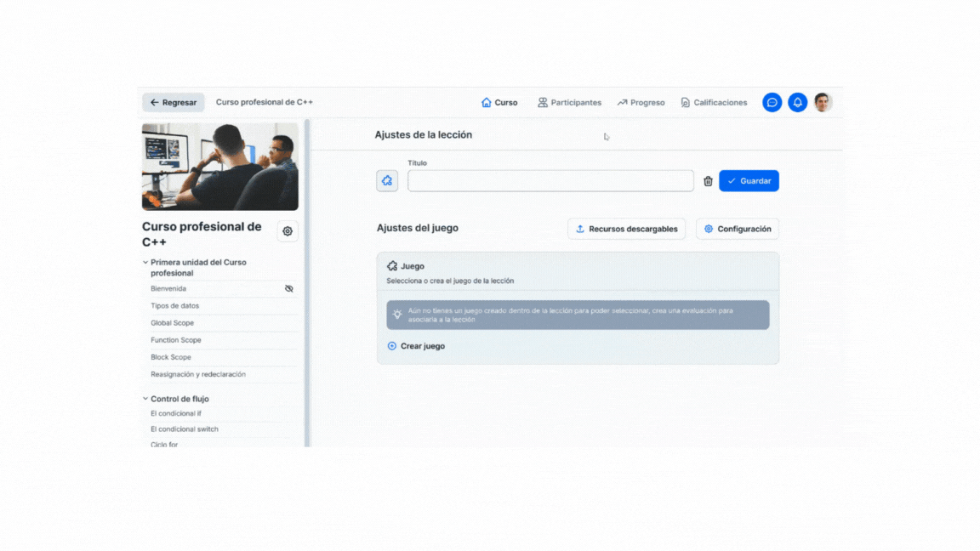The height and width of the screenshot is (551, 980).
Task: Open the Bienvenida lesson
Action: [168, 288]
